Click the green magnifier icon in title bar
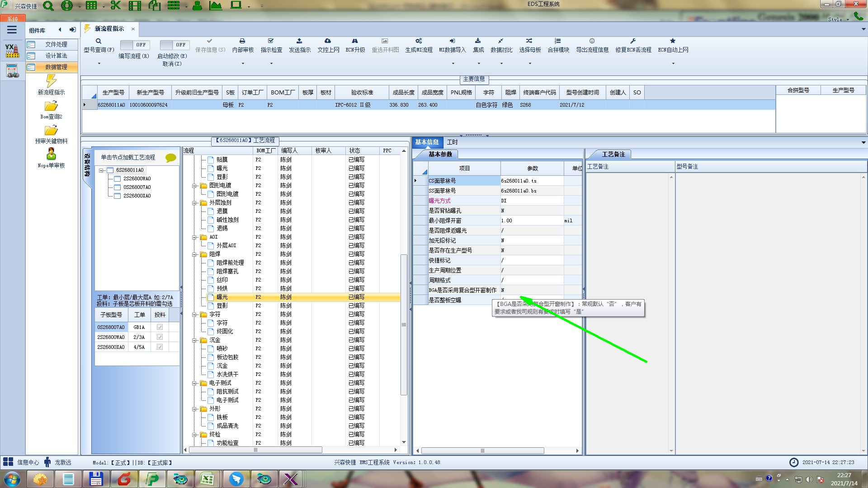The height and width of the screenshot is (488, 868). 48,6
